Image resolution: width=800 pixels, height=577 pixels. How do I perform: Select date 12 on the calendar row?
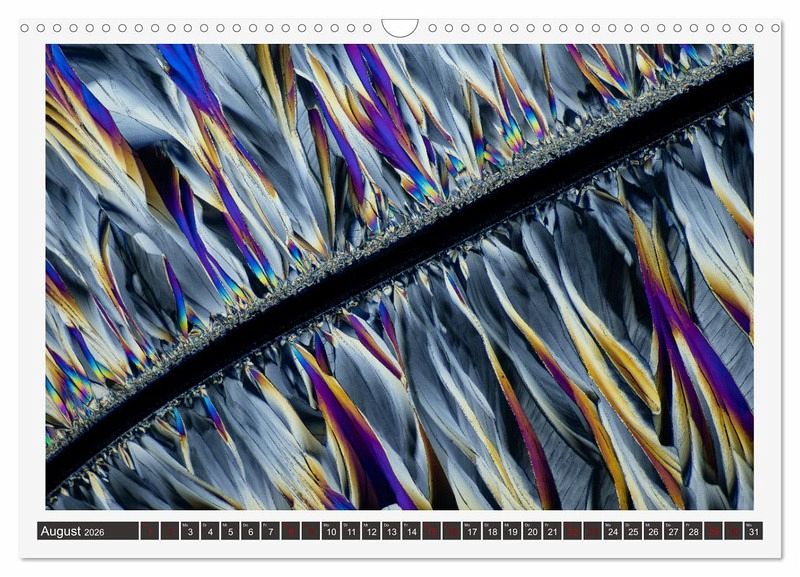tap(371, 531)
